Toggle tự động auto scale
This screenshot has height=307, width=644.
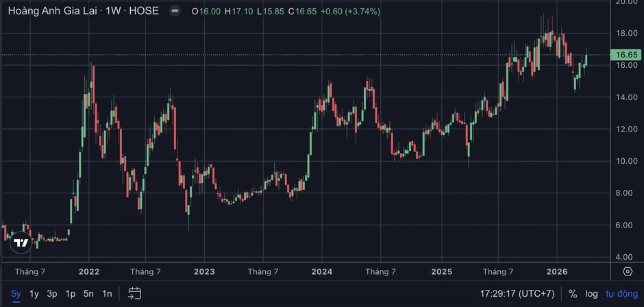coord(622,294)
